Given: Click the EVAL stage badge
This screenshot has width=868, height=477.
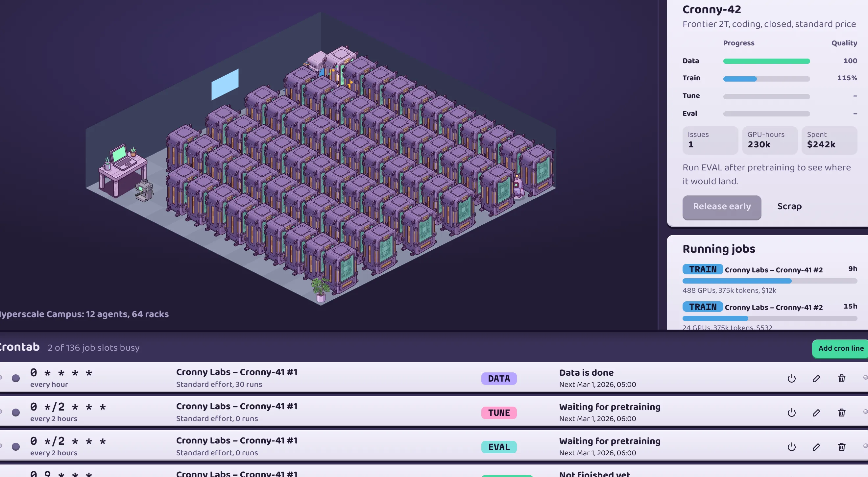Looking at the screenshot, I should (499, 447).
